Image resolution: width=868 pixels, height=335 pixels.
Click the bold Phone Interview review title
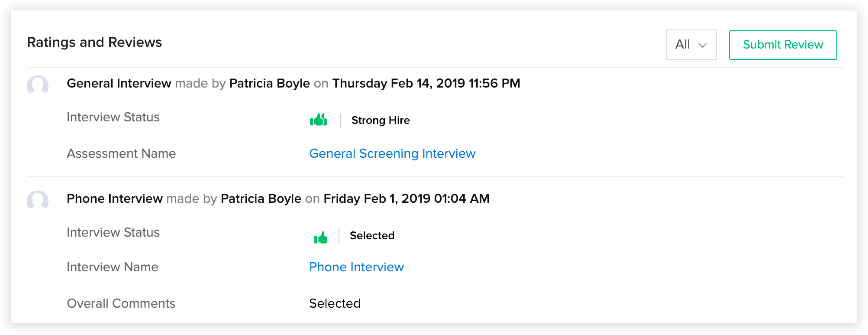(x=115, y=198)
